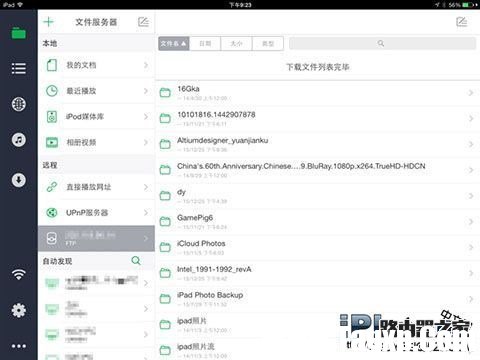Image resolution: width=480 pixels, height=360 pixels.
Task: Open chevron of 16Gka folder row
Action: [471, 93]
